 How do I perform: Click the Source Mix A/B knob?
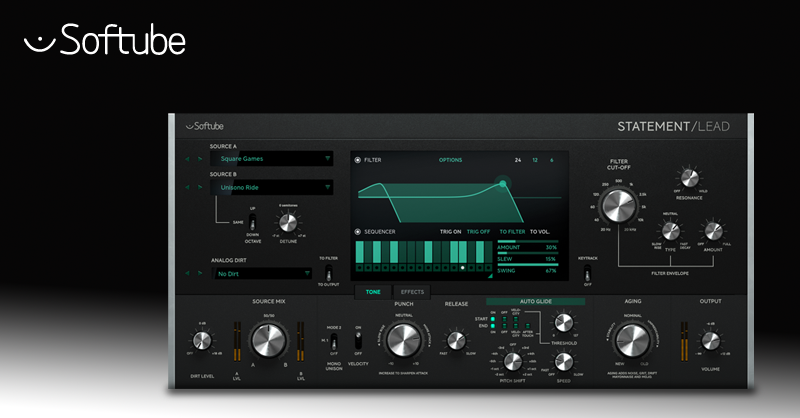click(268, 340)
